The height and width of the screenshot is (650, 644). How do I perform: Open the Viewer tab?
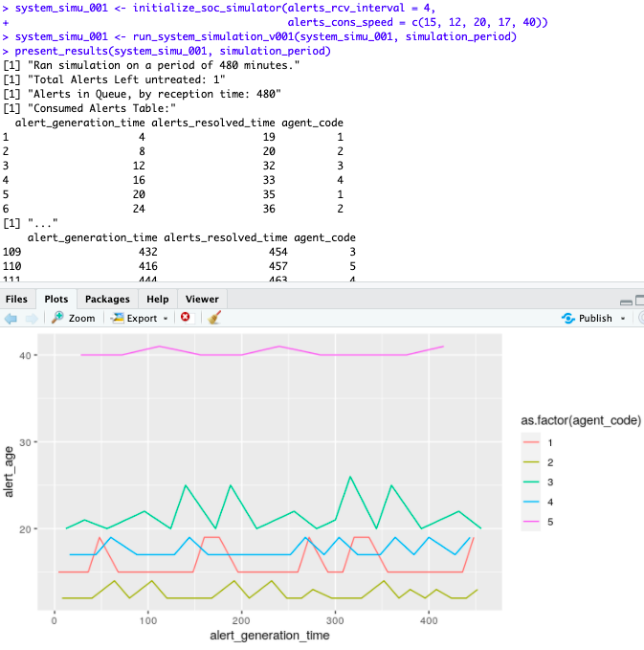(x=202, y=299)
